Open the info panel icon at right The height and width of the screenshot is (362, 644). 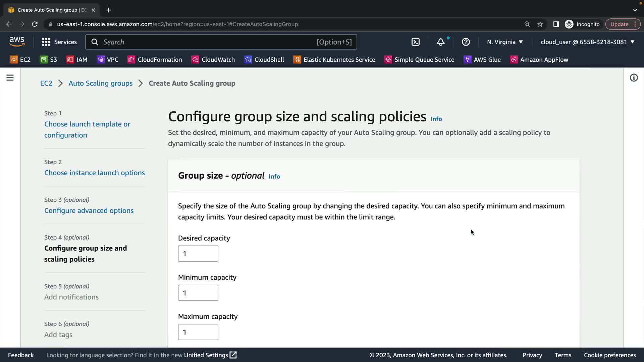[634, 78]
